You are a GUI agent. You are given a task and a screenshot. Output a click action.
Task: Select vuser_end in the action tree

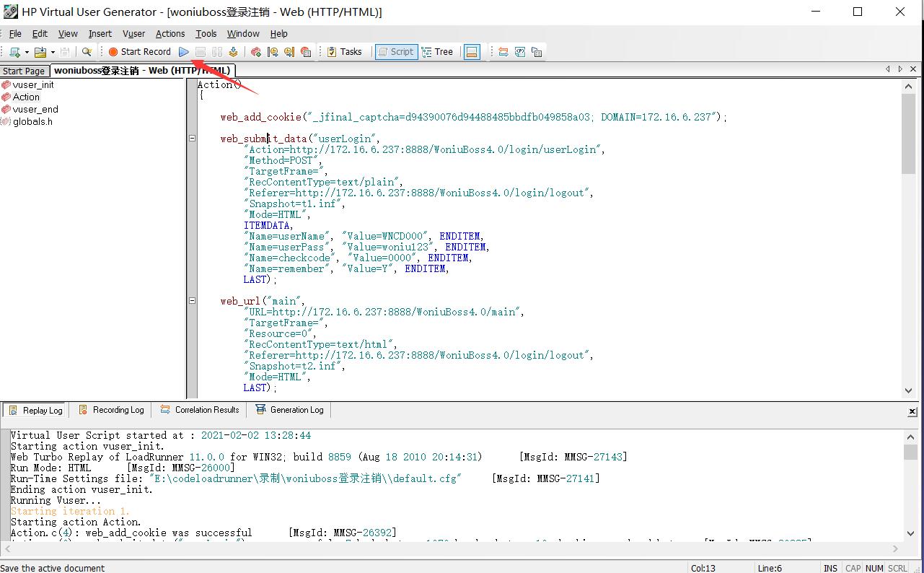coord(35,109)
